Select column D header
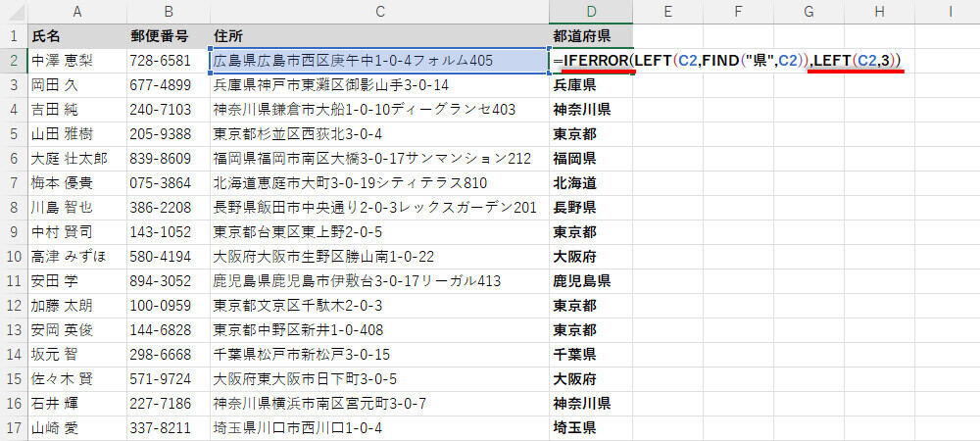 coord(591,11)
